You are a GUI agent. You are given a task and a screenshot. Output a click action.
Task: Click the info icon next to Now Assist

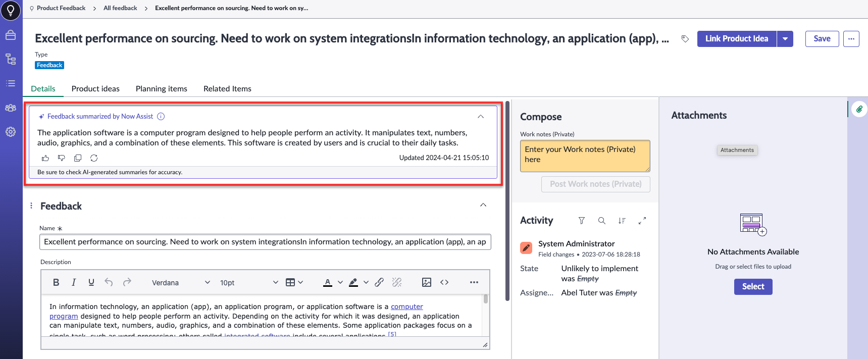pos(161,117)
